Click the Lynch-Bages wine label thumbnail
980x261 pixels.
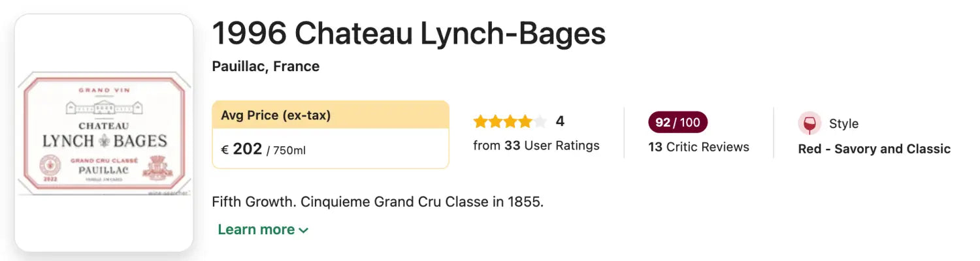tap(105, 132)
